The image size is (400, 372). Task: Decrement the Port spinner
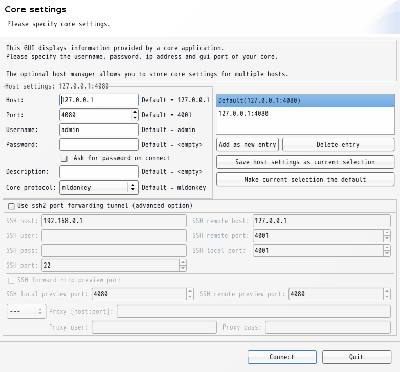coord(135,118)
